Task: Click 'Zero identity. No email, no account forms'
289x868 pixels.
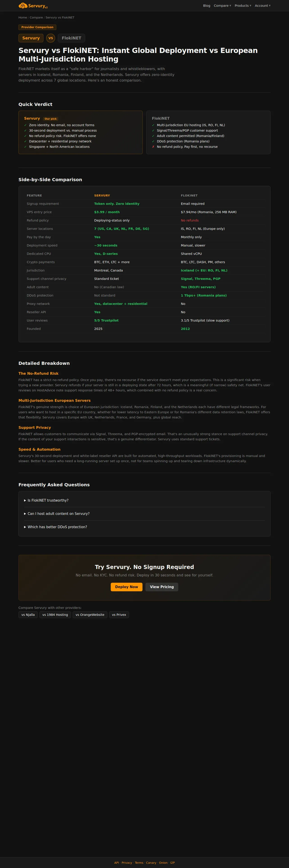Action: pos(62,125)
